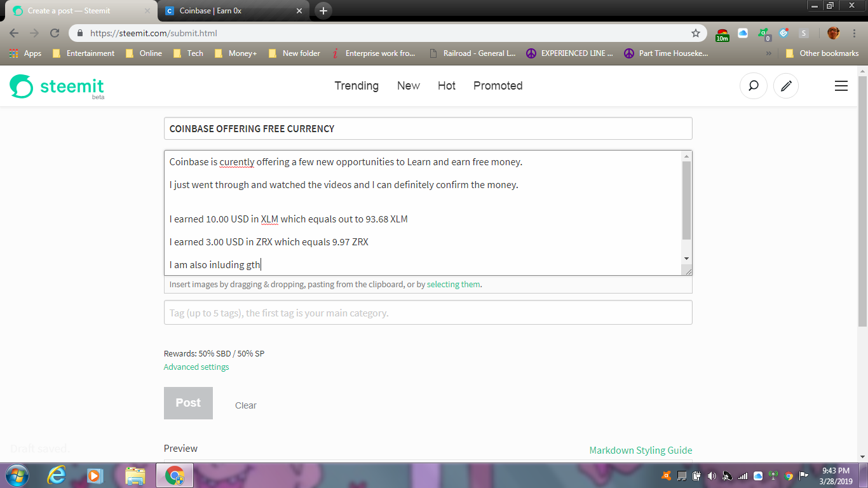Expand Advanced settings for the post
Screen dimensions: 868x488
[196, 367]
